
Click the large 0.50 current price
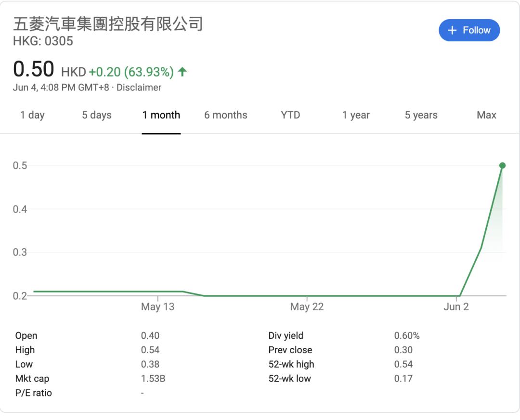pyautogui.click(x=33, y=69)
